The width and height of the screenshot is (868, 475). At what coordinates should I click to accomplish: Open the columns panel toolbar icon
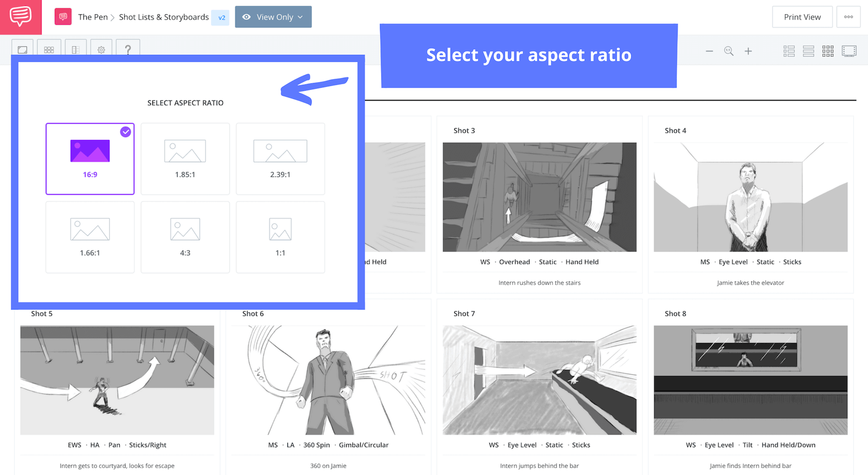76,50
